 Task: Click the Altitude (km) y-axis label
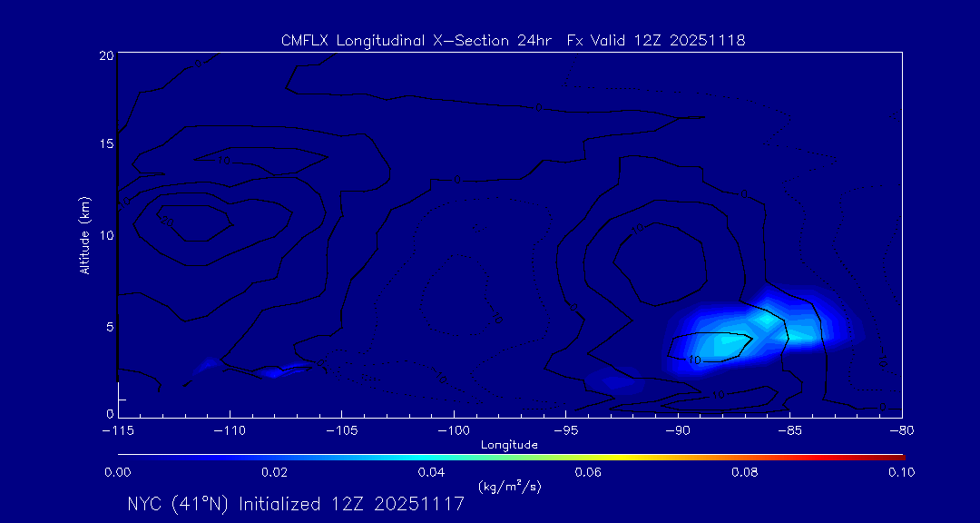click(x=85, y=234)
